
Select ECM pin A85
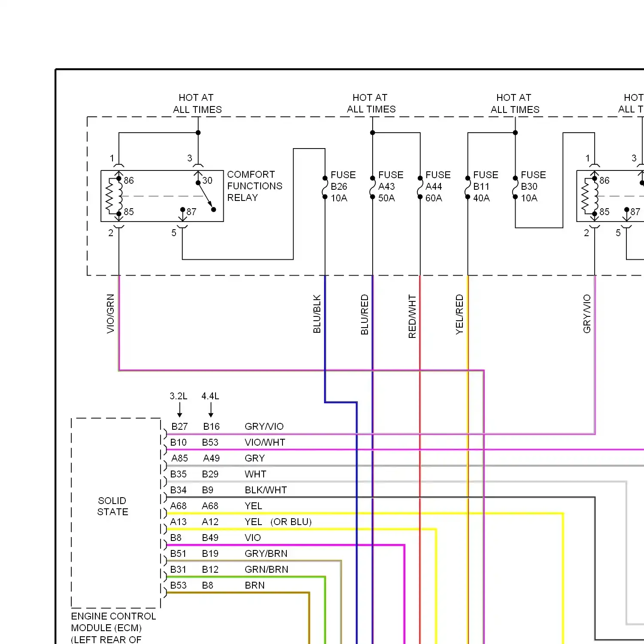pos(179,458)
